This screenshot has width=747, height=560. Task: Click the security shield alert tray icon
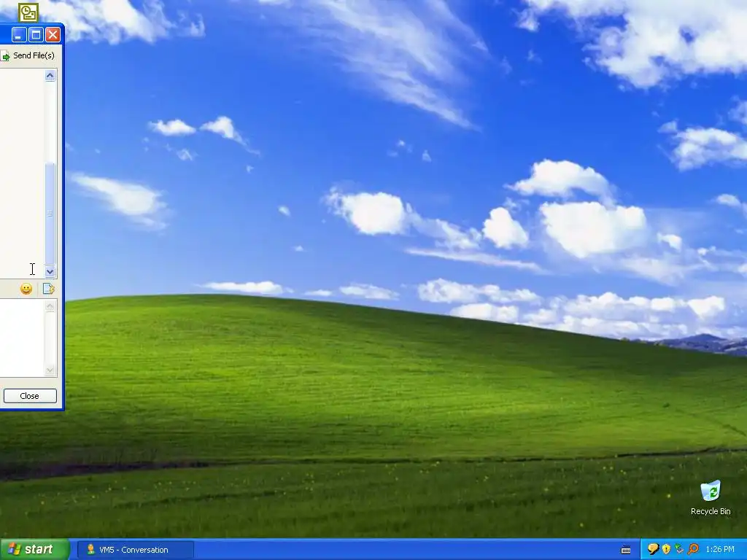[666, 550]
